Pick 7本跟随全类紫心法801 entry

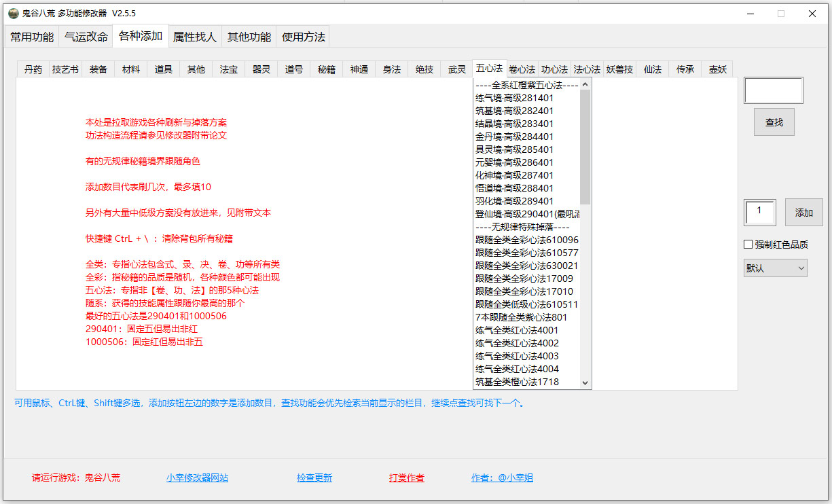(526, 317)
